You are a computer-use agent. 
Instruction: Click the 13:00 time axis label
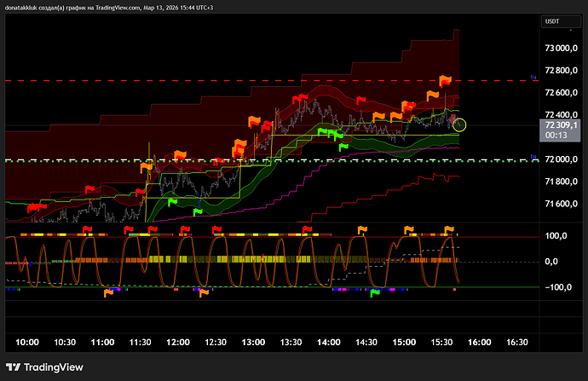coord(253,342)
